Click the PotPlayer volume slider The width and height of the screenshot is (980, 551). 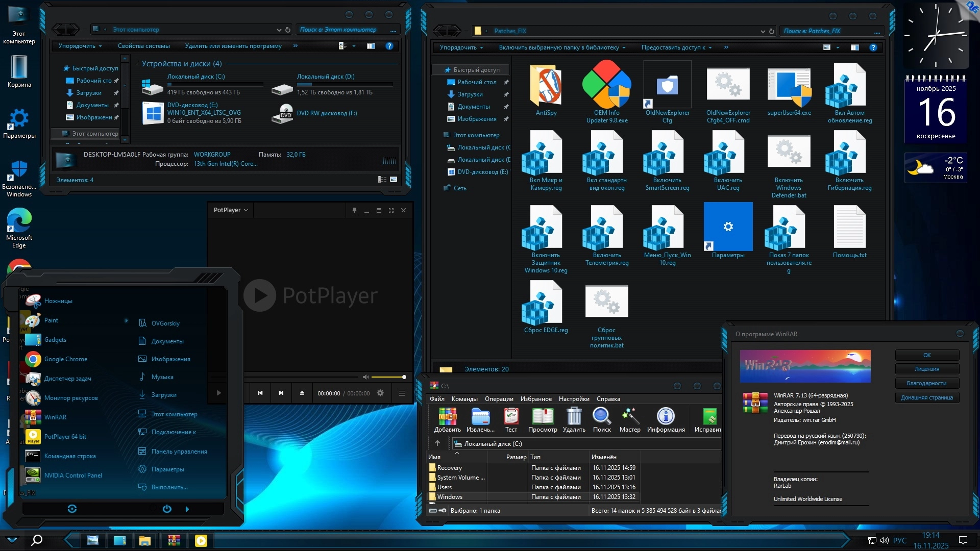click(x=388, y=377)
